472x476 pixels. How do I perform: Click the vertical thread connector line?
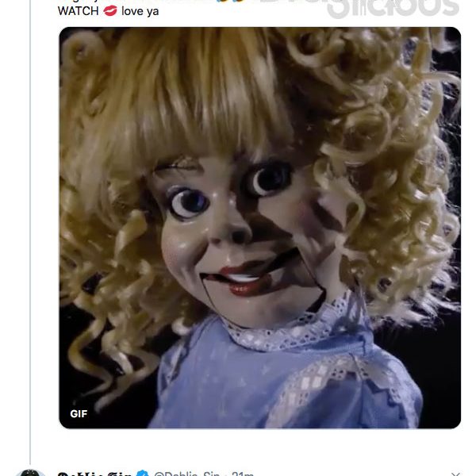pyautogui.click(x=30, y=231)
